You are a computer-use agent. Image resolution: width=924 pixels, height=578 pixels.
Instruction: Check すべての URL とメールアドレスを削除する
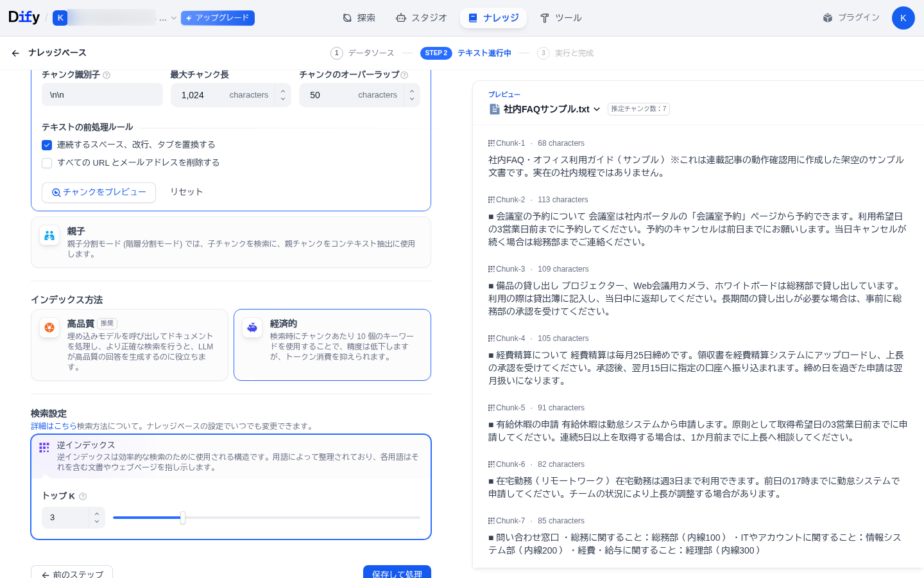coord(47,163)
